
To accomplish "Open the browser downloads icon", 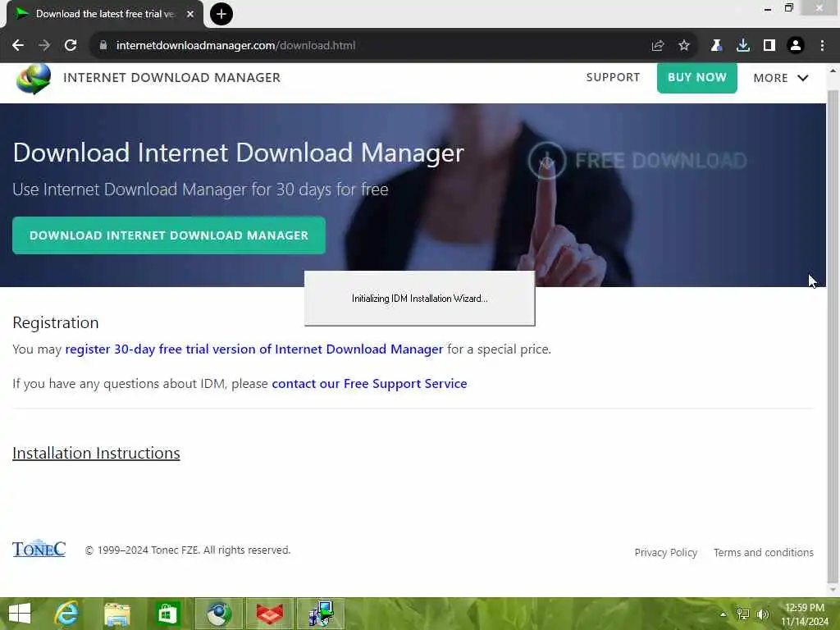I will pyautogui.click(x=743, y=46).
